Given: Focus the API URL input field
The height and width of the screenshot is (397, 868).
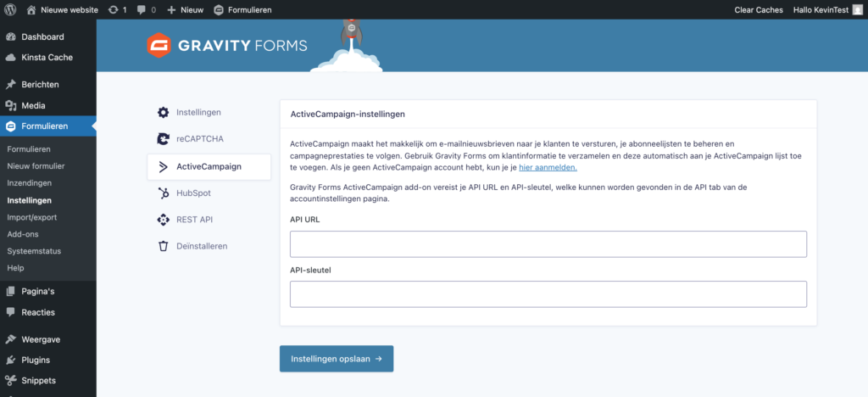Looking at the screenshot, I should click(548, 244).
